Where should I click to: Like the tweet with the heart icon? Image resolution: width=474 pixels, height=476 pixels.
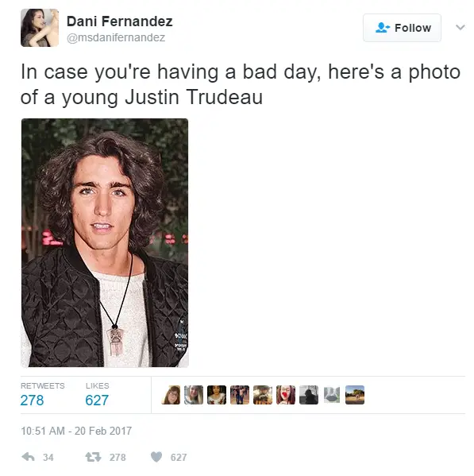pos(156,457)
